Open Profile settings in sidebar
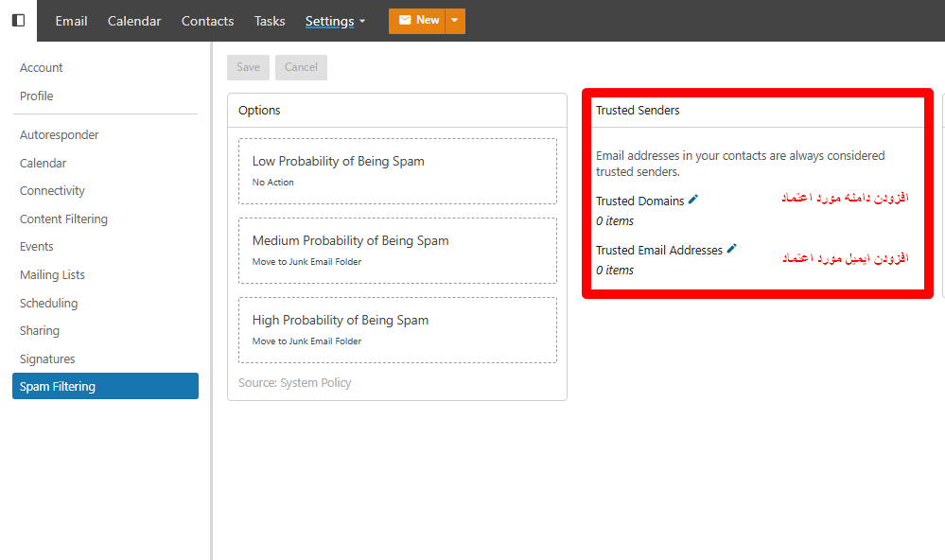The height and width of the screenshot is (560, 945). point(37,96)
